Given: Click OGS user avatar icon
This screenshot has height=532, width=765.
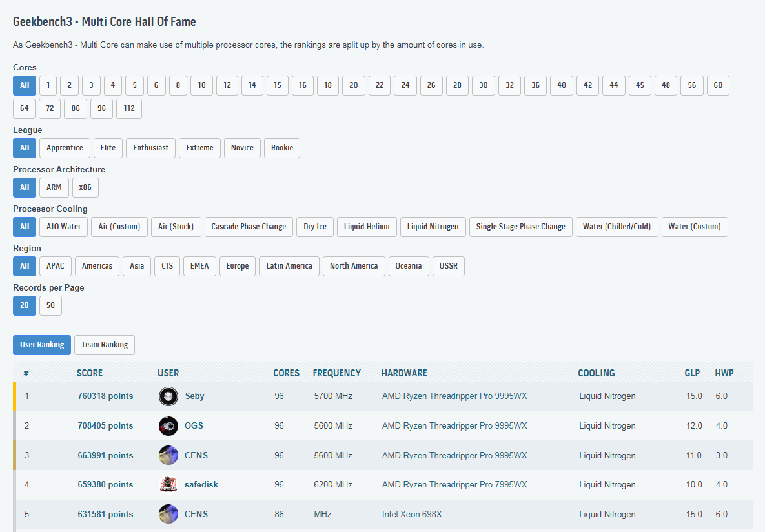Looking at the screenshot, I should [x=168, y=426].
